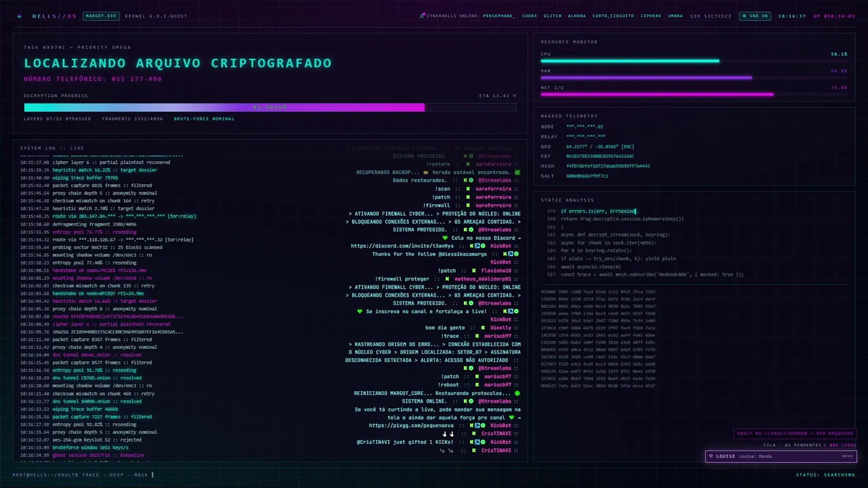
Task: Click the KEY hex value in telemetry
Action: point(600,156)
